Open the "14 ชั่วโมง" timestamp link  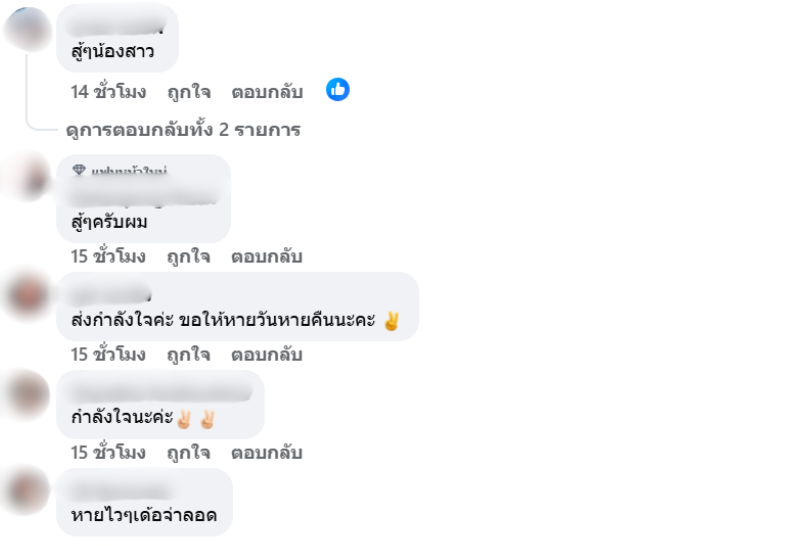[x=108, y=92]
